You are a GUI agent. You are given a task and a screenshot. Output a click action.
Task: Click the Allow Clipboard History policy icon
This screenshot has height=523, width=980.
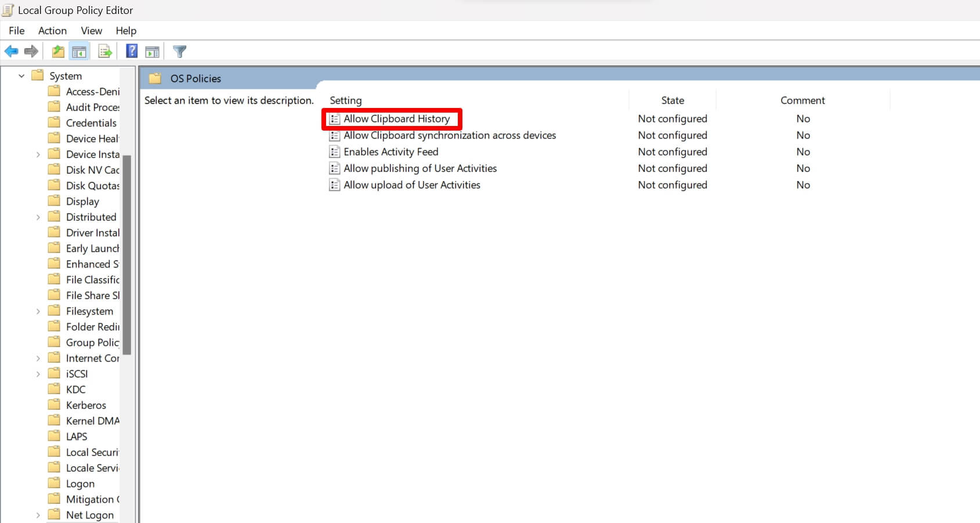click(335, 119)
